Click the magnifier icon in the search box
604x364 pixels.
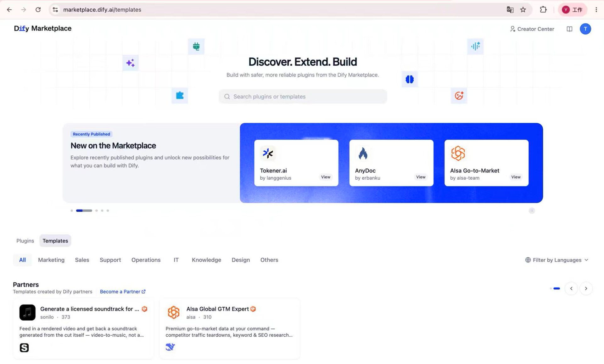click(227, 97)
